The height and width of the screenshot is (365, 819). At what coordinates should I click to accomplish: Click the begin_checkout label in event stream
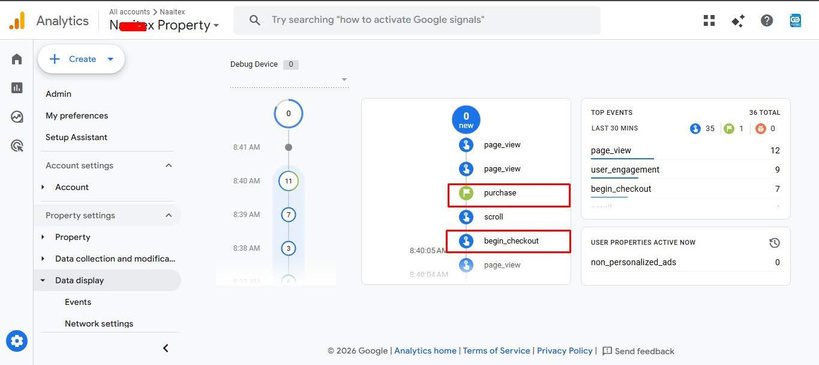pos(511,241)
